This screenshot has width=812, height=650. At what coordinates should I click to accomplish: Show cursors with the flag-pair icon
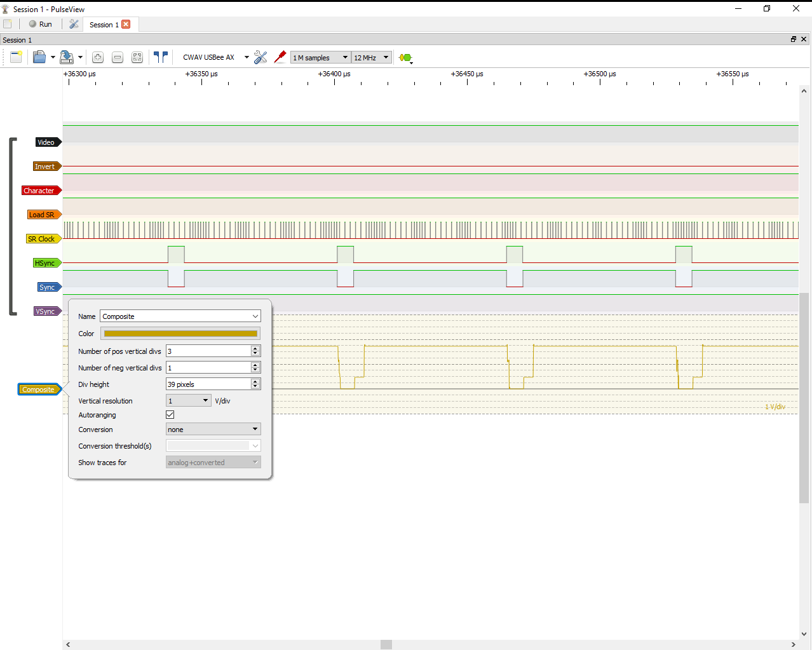click(159, 57)
